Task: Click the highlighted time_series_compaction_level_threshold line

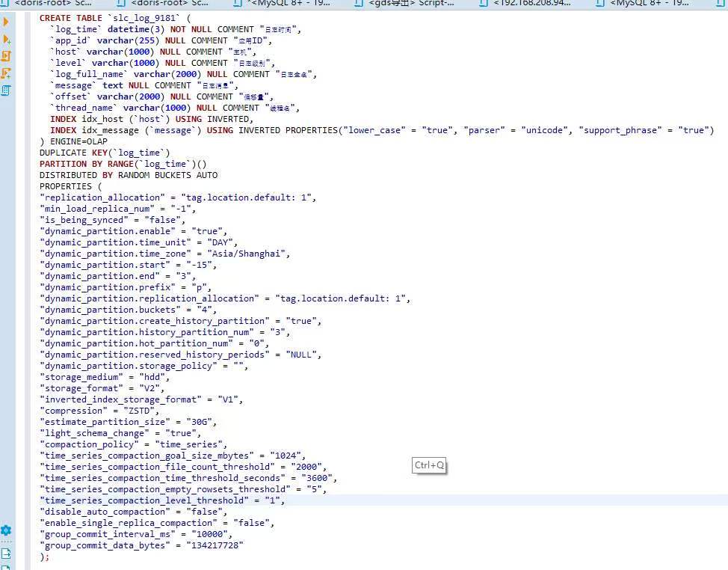Action: pos(161,500)
